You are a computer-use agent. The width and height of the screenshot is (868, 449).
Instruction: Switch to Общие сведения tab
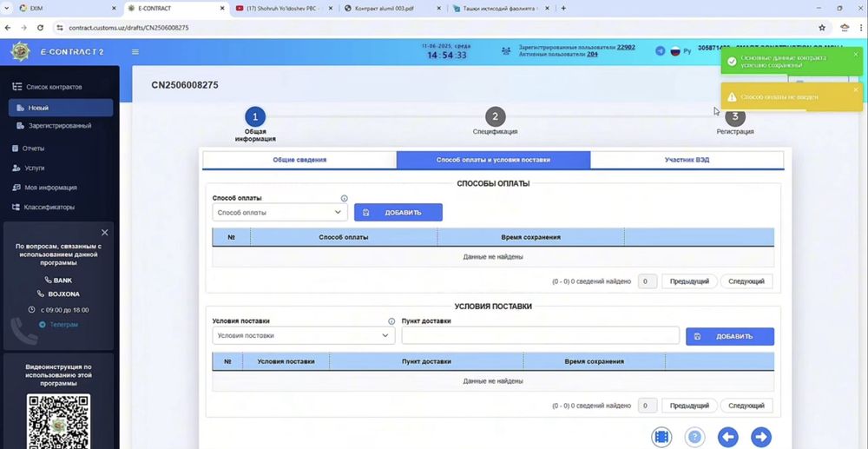click(299, 160)
